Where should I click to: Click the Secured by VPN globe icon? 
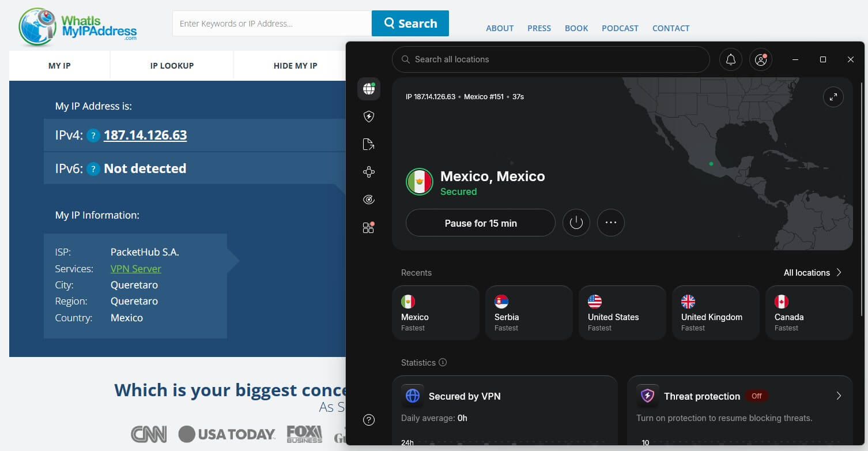413,396
